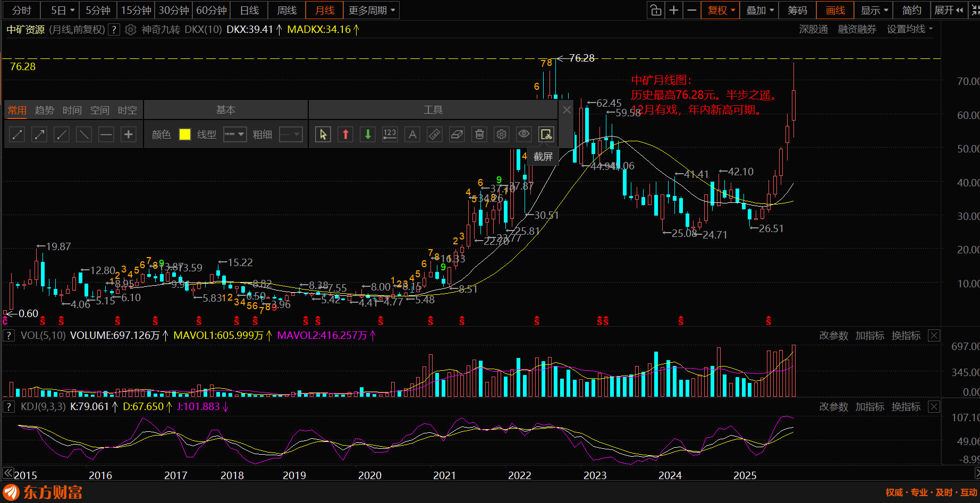Open the 趋势 drawing tools tab
Image resolution: width=980 pixels, height=503 pixels.
[45, 110]
